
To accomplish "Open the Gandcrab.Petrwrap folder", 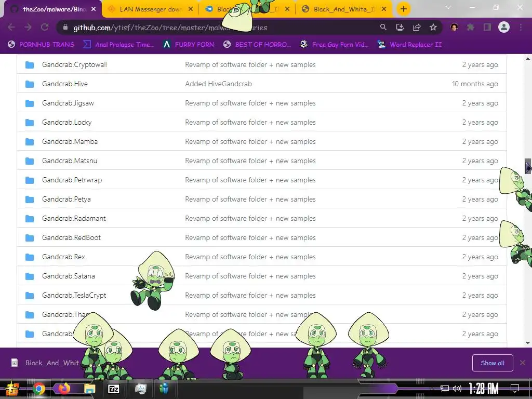I will coord(72,180).
